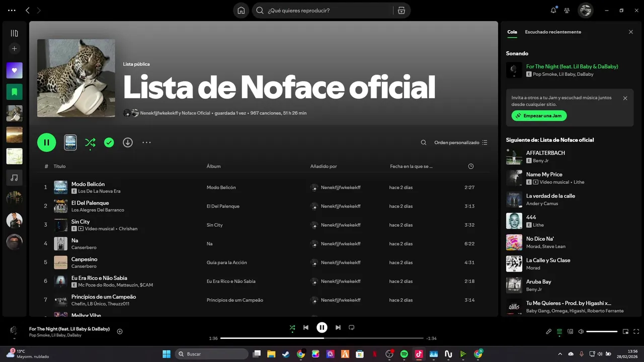Open the three-dots app menu

12,10
